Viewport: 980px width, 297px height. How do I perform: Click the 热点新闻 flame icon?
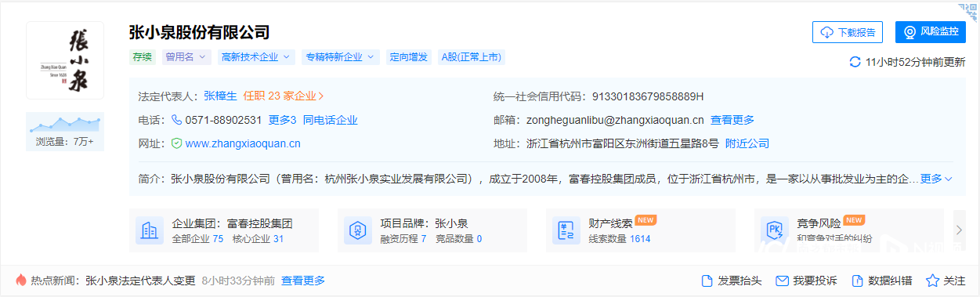tap(21, 280)
